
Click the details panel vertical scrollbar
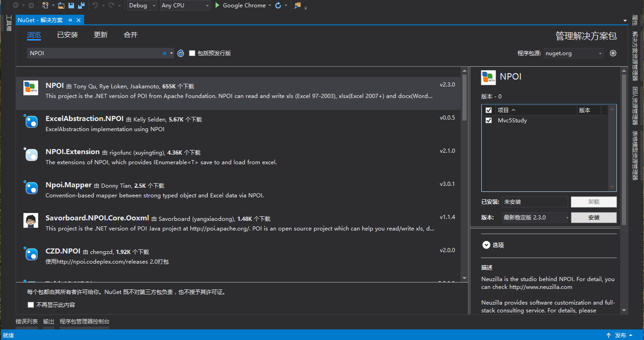[x=624, y=149]
